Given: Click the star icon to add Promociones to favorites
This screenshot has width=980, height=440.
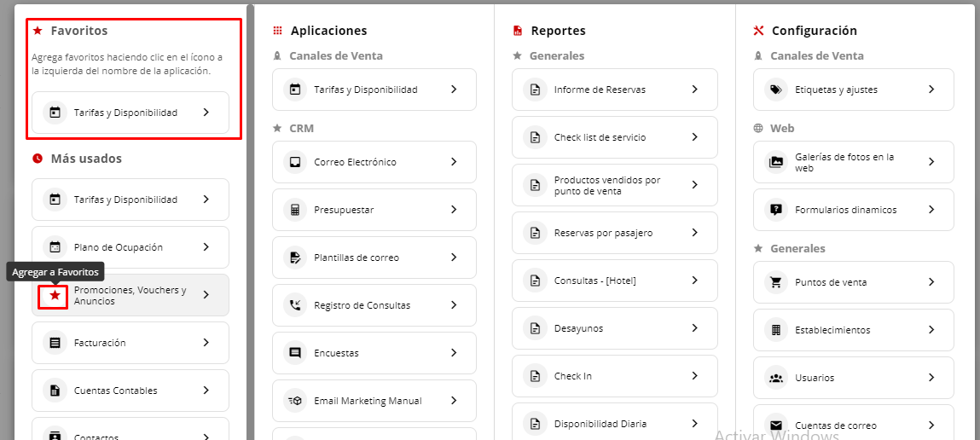Looking at the screenshot, I should coord(55,295).
